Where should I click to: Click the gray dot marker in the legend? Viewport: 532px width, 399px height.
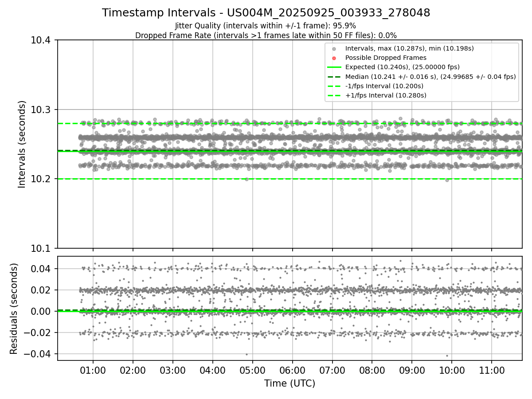[334, 49]
